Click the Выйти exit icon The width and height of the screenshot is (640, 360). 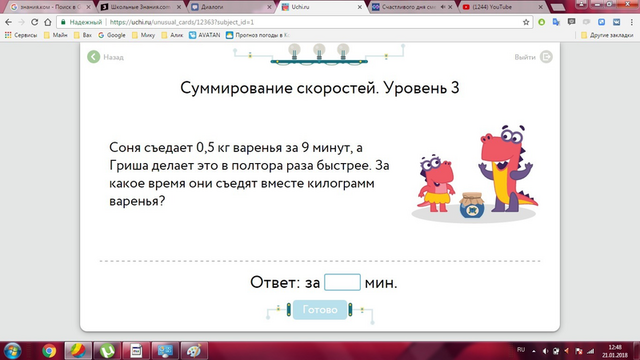click(546, 57)
